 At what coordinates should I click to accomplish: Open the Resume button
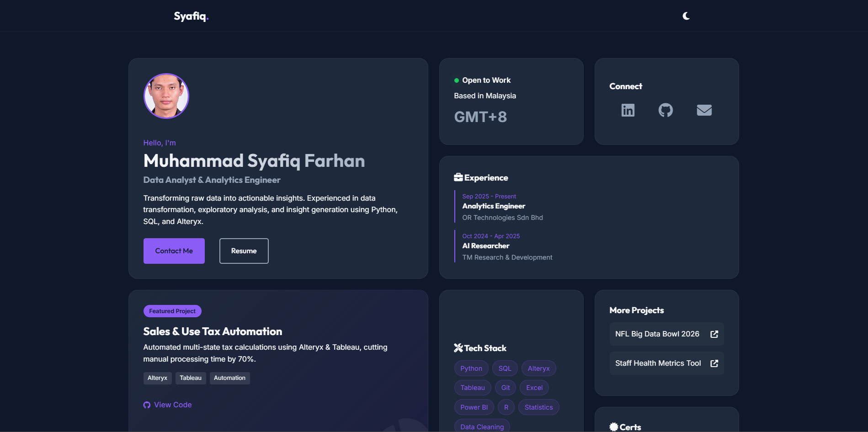[x=244, y=251]
